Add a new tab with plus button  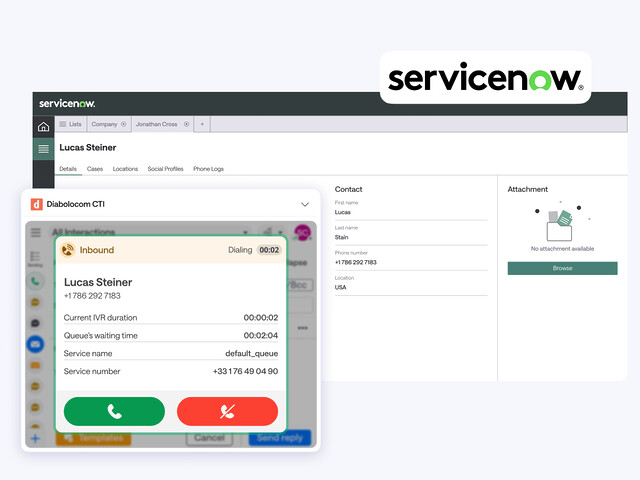[x=202, y=124]
